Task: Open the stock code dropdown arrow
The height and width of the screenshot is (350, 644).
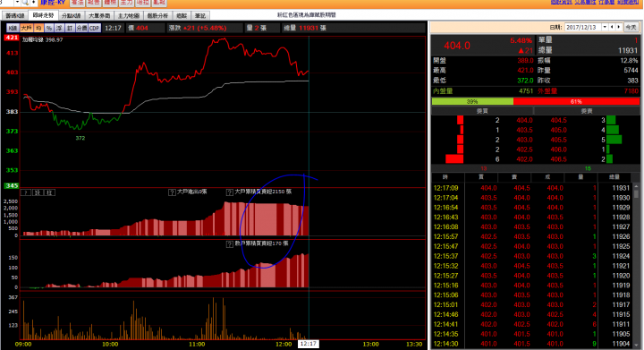Action: point(17,3)
